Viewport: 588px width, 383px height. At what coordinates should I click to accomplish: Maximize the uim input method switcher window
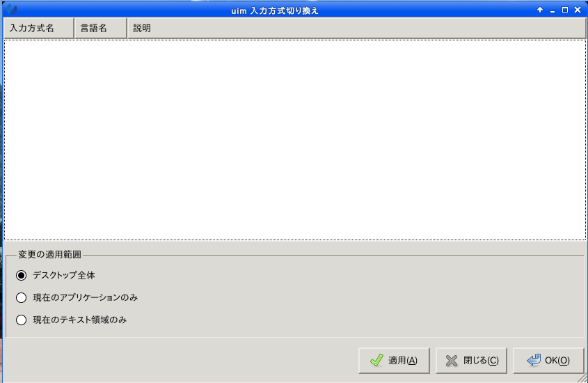coord(565,10)
